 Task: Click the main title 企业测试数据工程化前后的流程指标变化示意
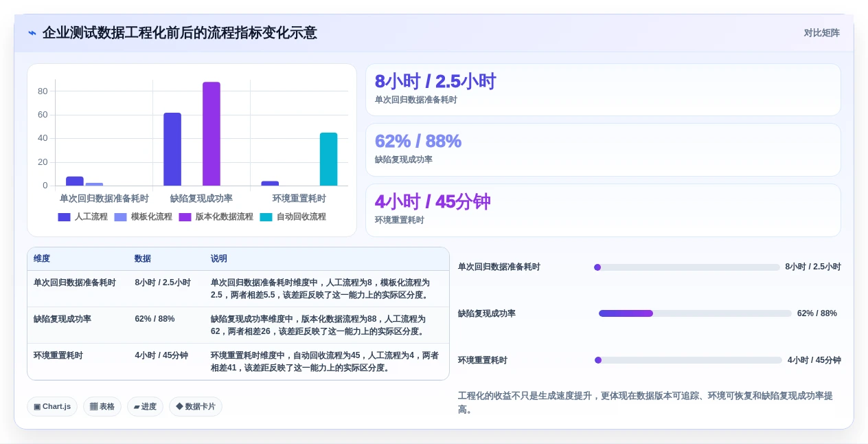[x=180, y=33]
